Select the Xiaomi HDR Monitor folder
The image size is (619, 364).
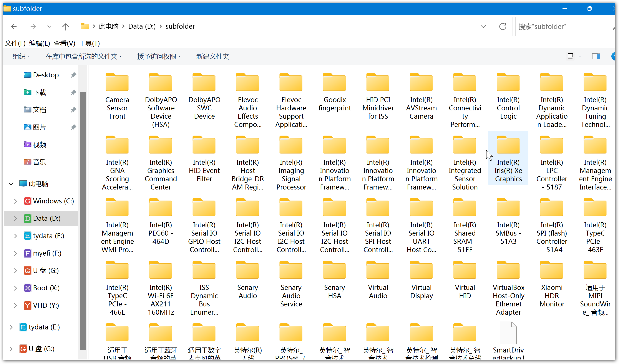point(552,284)
